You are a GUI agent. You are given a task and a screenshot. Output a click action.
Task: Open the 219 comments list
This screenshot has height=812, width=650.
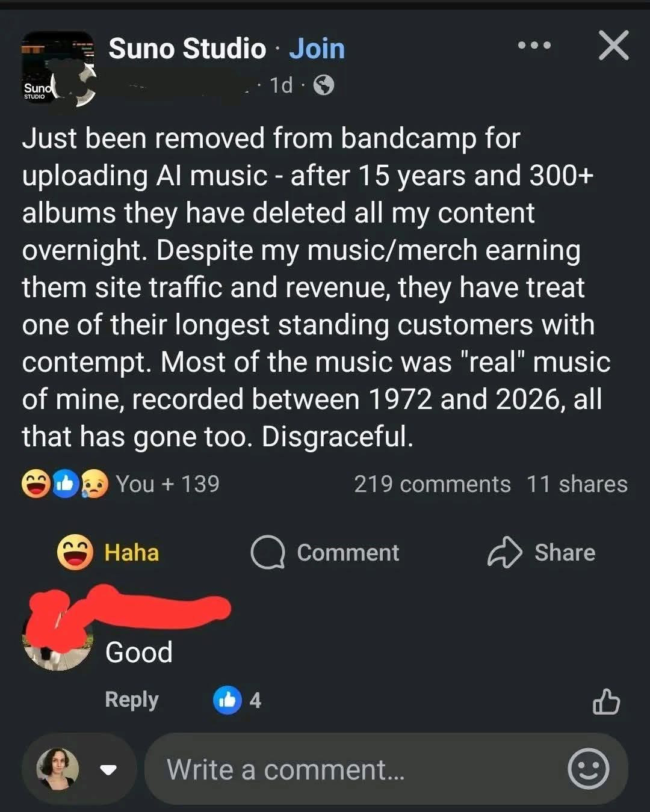(x=432, y=484)
